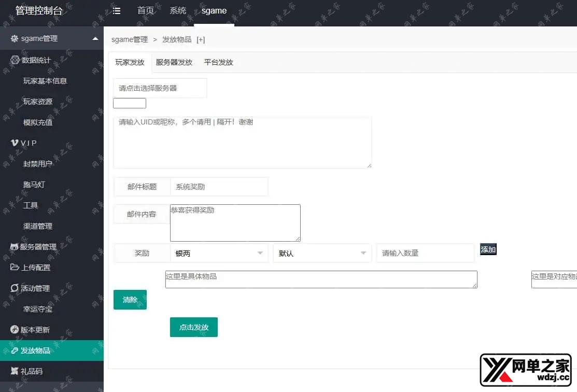
Task: Click the 邮件内容 text area
Action: pos(235,223)
